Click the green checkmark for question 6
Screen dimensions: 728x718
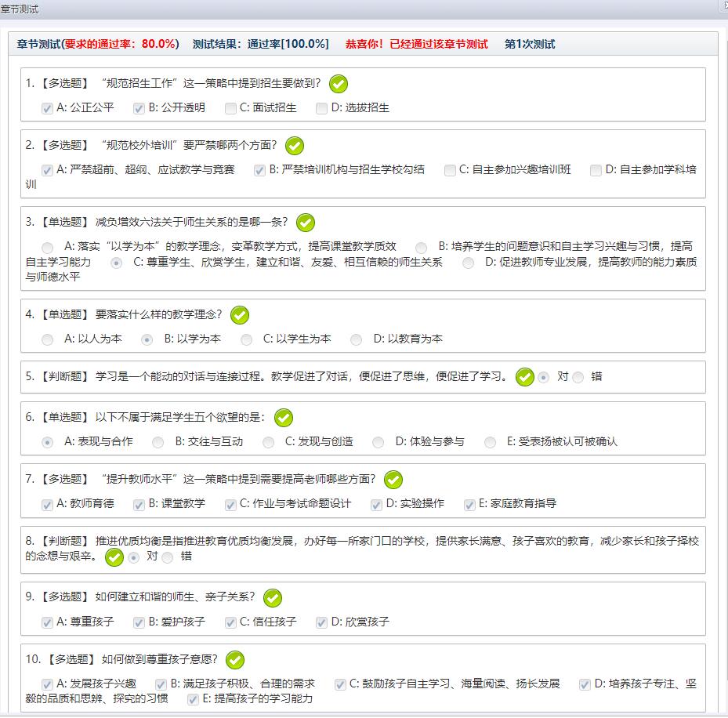284,418
